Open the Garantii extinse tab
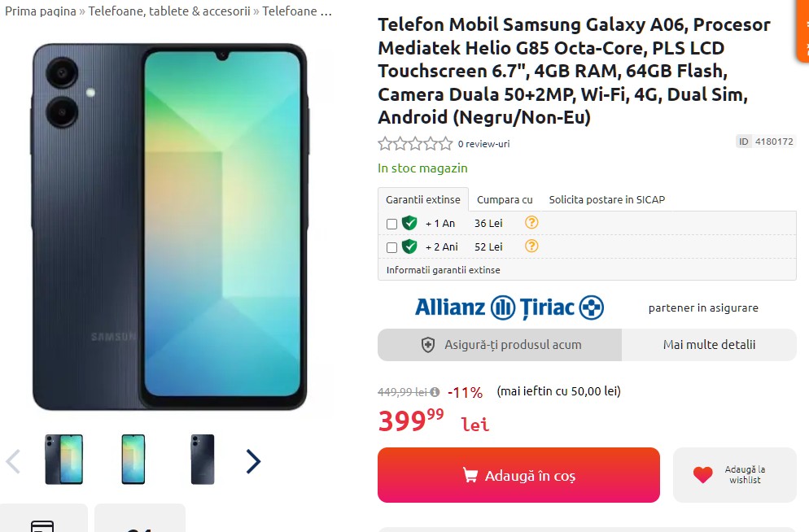This screenshot has height=532, width=809. point(423,199)
